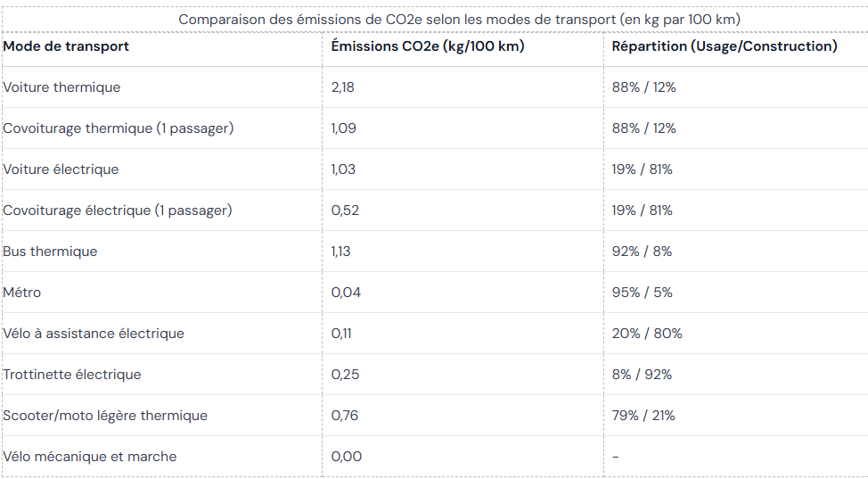Select the 2,18 emissions value

(x=343, y=87)
